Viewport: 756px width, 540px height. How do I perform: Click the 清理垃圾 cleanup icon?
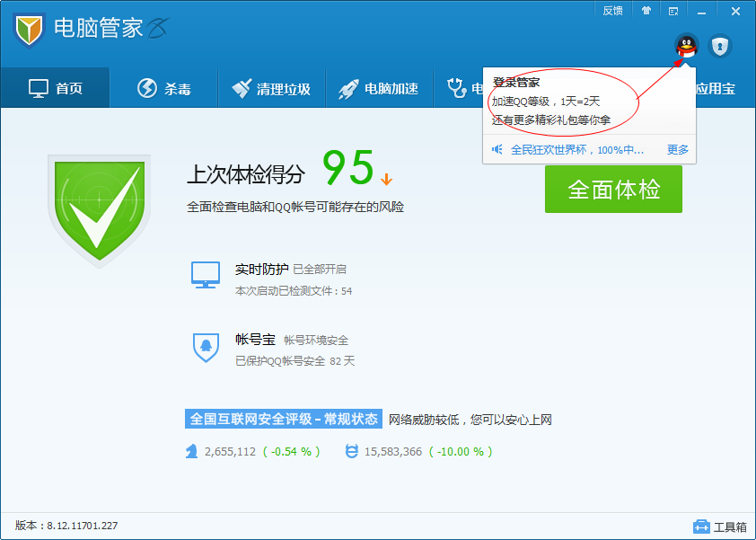tap(242, 87)
